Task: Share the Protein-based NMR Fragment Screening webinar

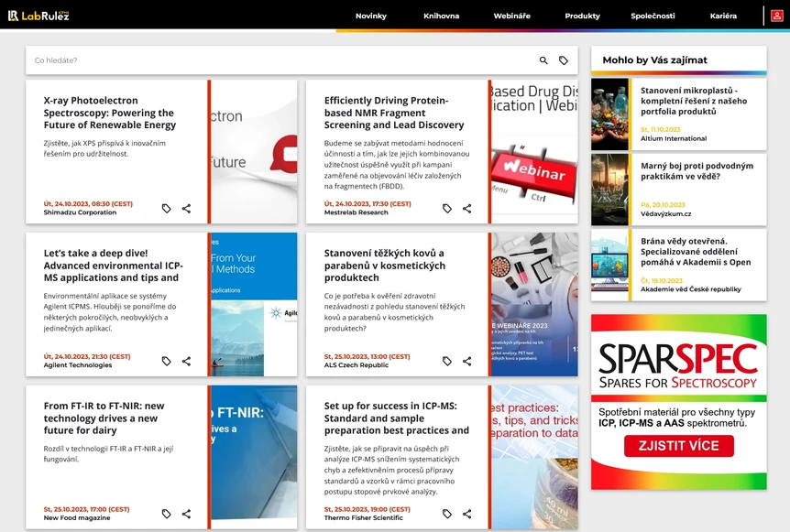Action: coord(467,209)
